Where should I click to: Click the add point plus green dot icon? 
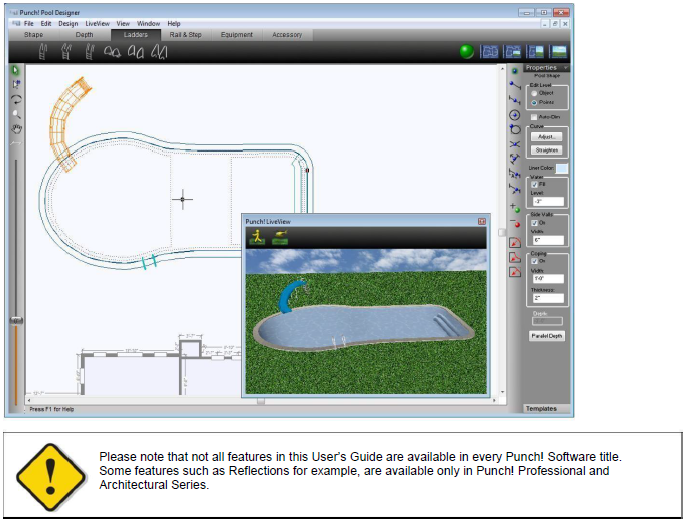515,208
